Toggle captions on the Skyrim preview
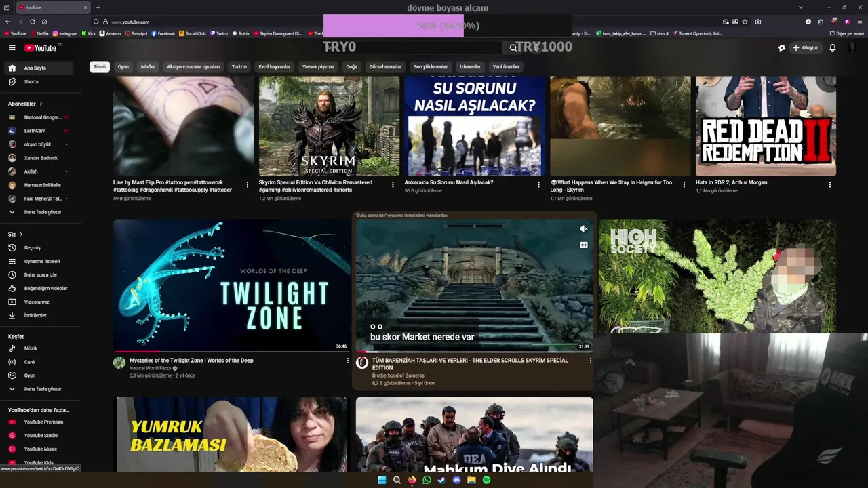Screen dimensions: 868x488 583,245
